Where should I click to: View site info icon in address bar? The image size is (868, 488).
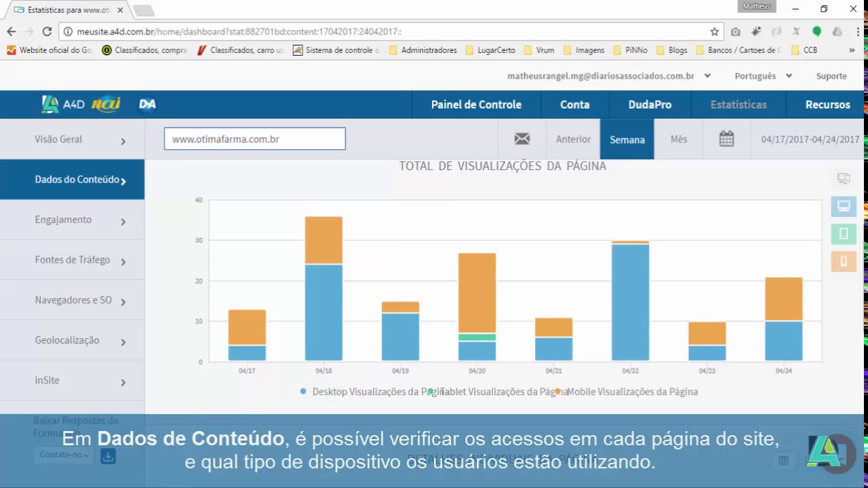pos(68,31)
